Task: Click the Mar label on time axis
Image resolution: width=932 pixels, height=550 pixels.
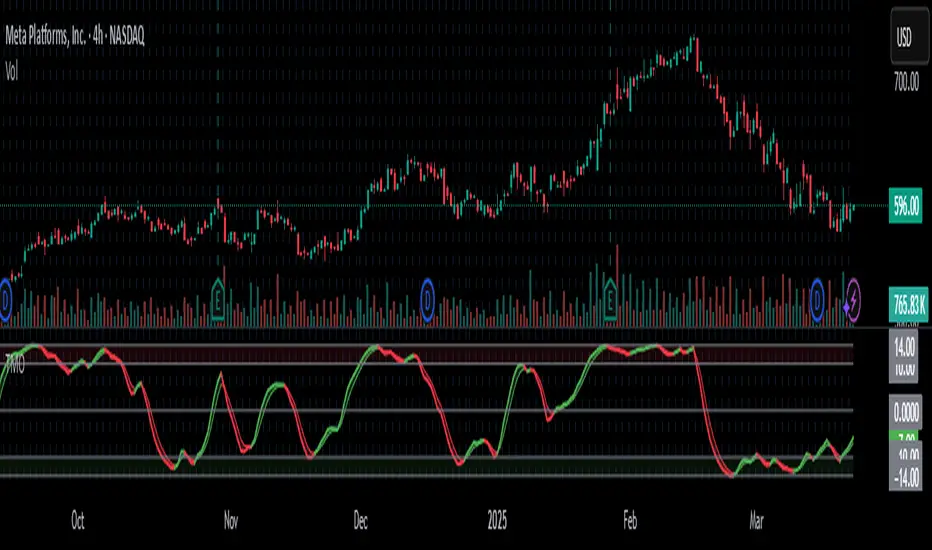Action: click(756, 521)
